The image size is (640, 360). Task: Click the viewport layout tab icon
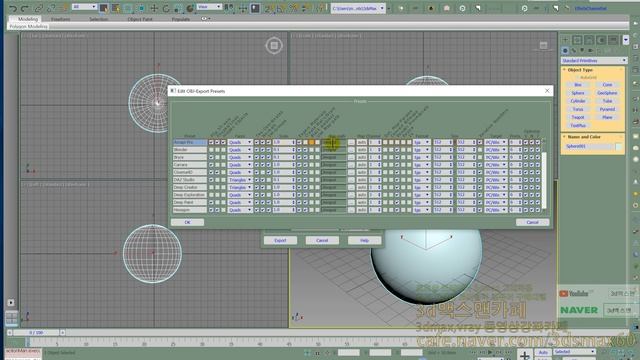tap(11, 317)
